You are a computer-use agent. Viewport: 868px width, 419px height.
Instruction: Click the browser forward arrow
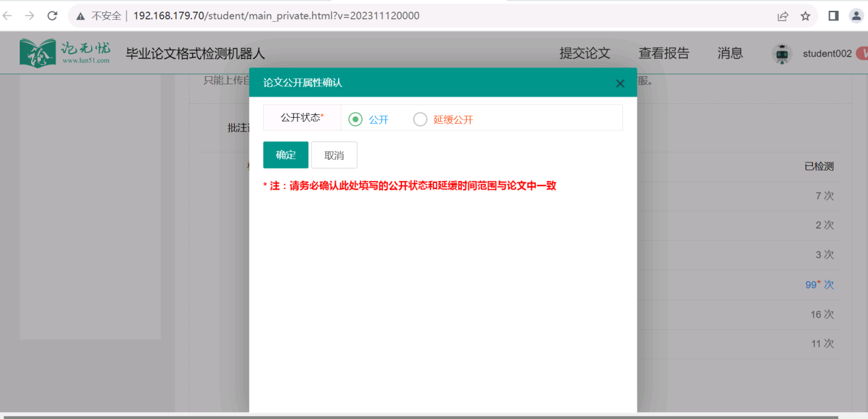pyautogui.click(x=29, y=16)
